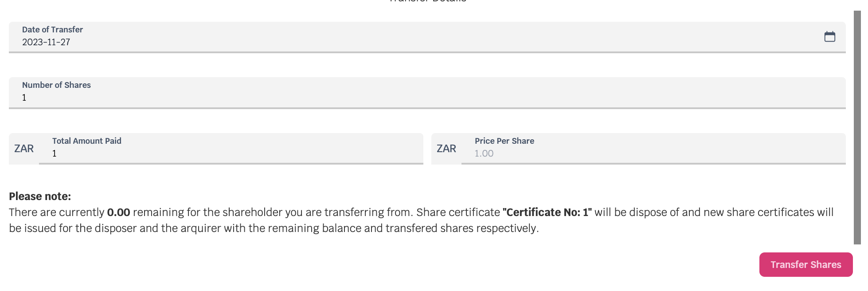868x291 pixels.
Task: Select the 2023-11-27 date value
Action: 46,42
